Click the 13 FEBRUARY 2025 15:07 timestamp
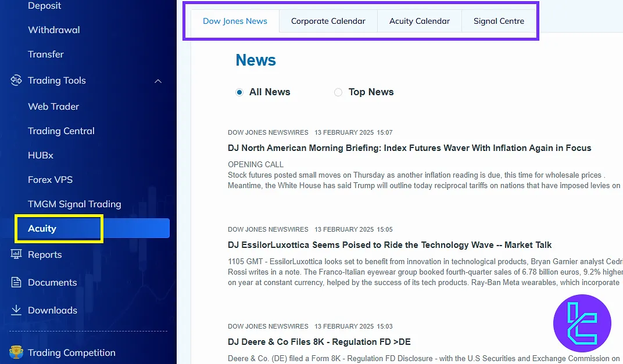The width and height of the screenshot is (623, 364). 353,132
